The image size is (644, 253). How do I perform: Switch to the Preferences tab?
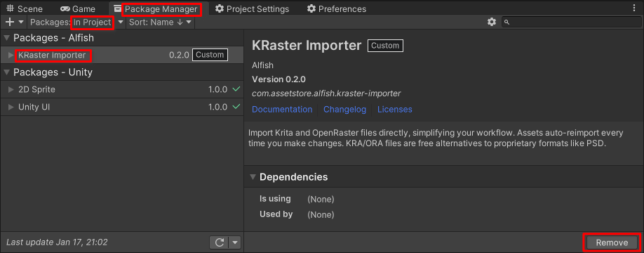(336, 8)
